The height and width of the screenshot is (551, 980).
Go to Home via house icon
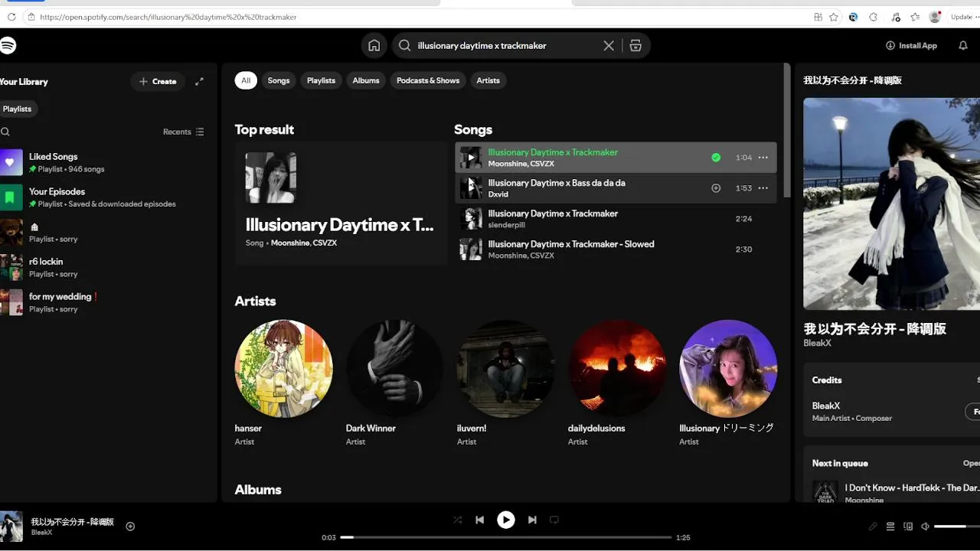click(374, 45)
